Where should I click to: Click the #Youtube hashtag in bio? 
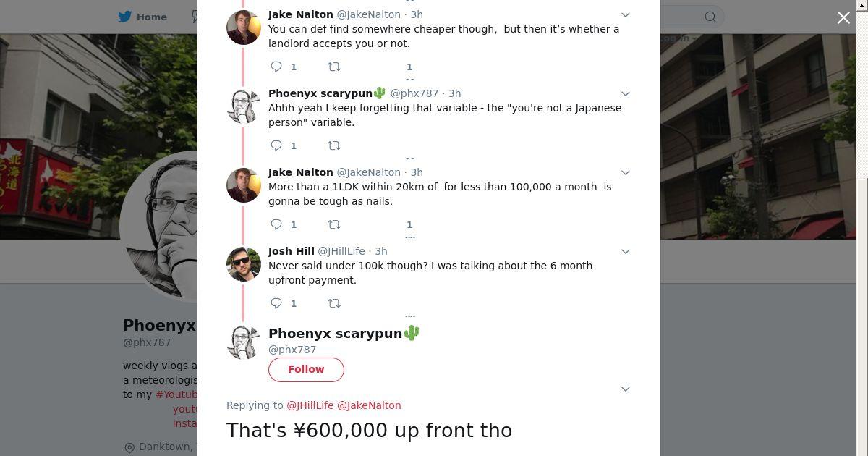(x=176, y=394)
